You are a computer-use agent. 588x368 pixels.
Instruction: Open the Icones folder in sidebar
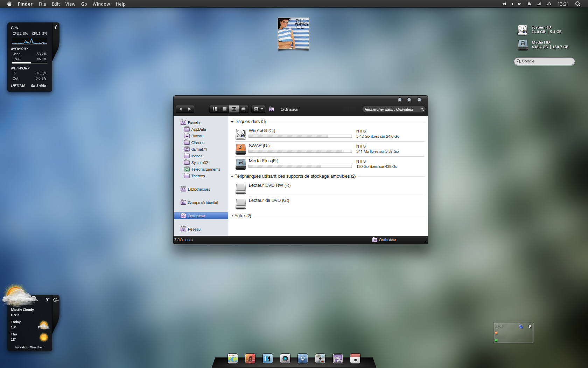click(x=193, y=156)
